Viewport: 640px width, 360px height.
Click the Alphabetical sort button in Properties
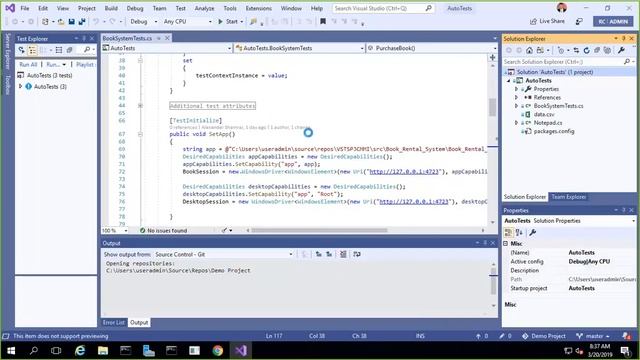click(x=519, y=233)
